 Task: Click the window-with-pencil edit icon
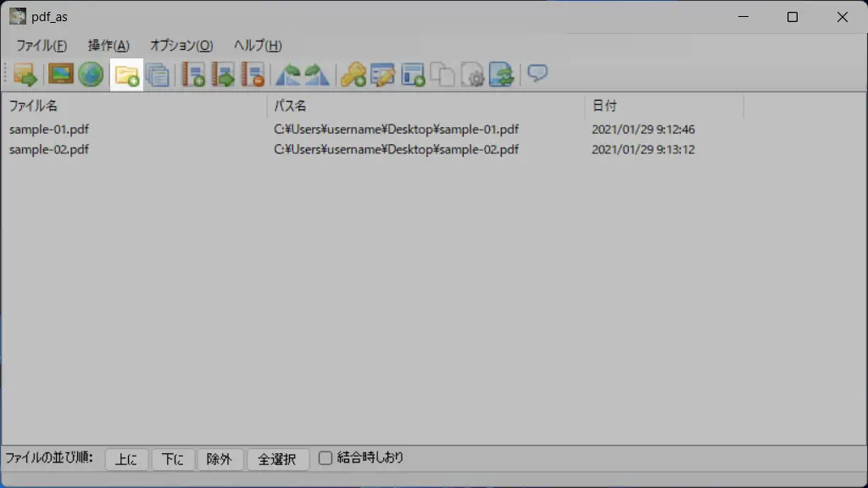click(x=382, y=75)
